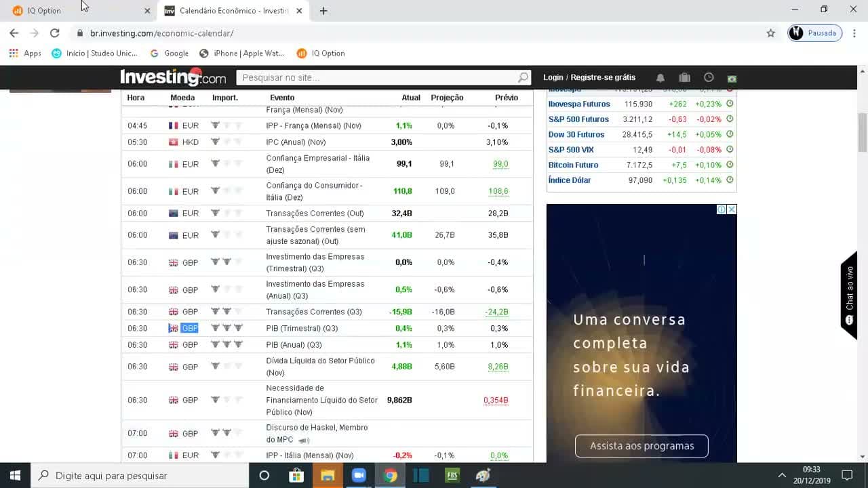Close the Calendário Econômico tab

click(299, 11)
